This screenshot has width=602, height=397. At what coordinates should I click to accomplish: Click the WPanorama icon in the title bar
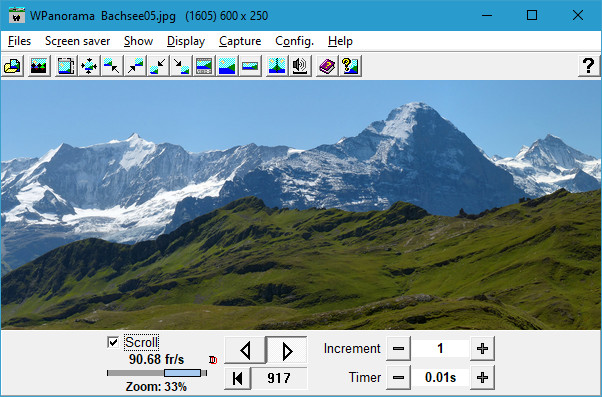(x=17, y=15)
